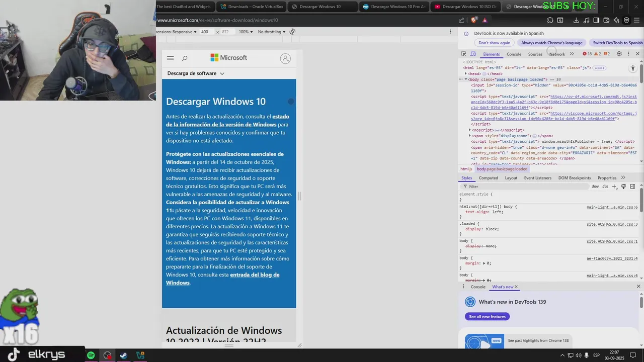644x362 pixels.
Task: Show the 2 warnings counter
Action: [x=598, y=54]
